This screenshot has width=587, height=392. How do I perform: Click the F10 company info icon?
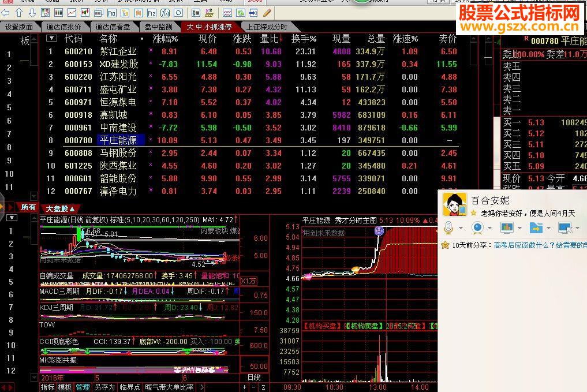tap(111, 13)
